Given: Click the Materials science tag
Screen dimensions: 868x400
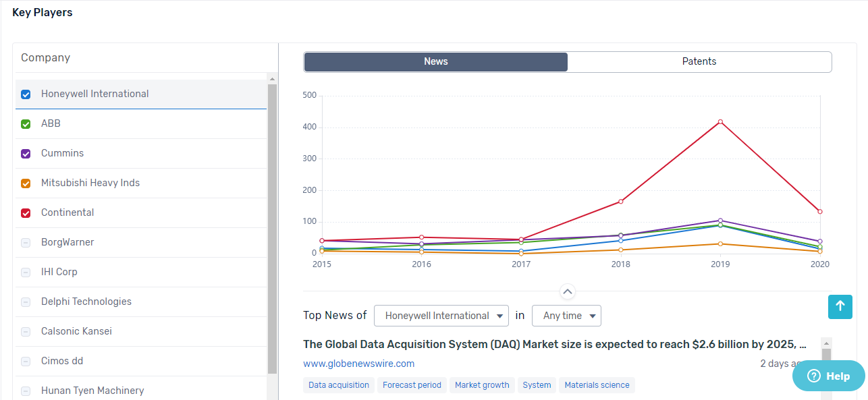Looking at the screenshot, I should 597,385.
